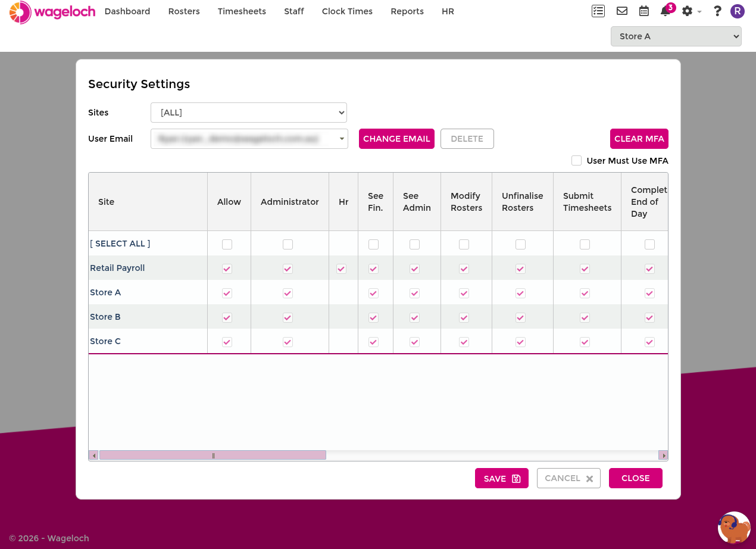Viewport: 756px width, 549px height.
Task: Open the Rosters menu
Action: pyautogui.click(x=184, y=11)
